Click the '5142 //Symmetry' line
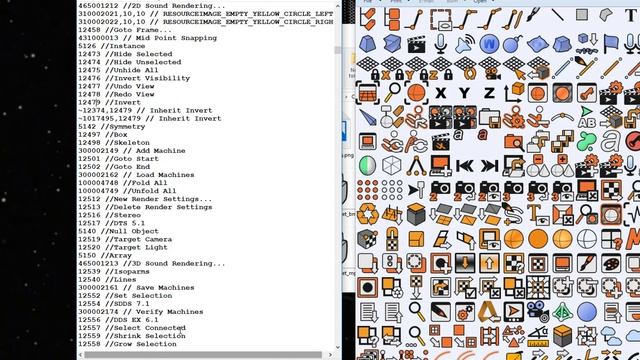The image size is (640, 360). click(x=111, y=127)
